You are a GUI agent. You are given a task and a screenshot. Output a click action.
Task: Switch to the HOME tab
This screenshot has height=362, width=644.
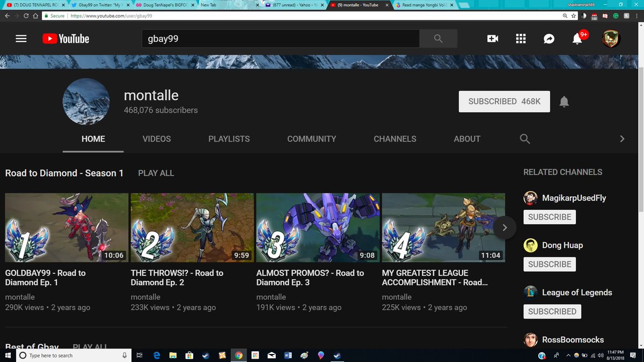(x=93, y=139)
